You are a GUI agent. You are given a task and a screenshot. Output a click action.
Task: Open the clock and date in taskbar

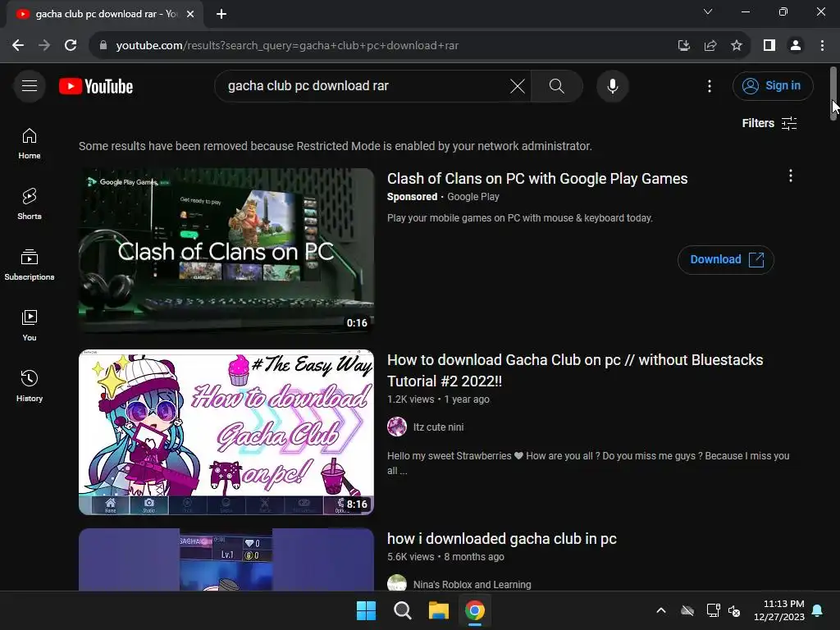(779, 610)
